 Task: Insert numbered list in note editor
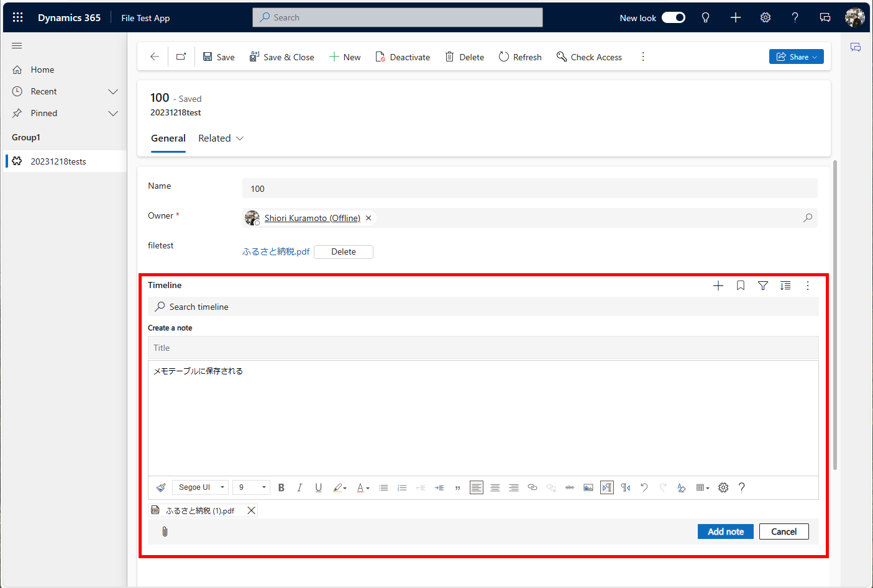click(402, 487)
